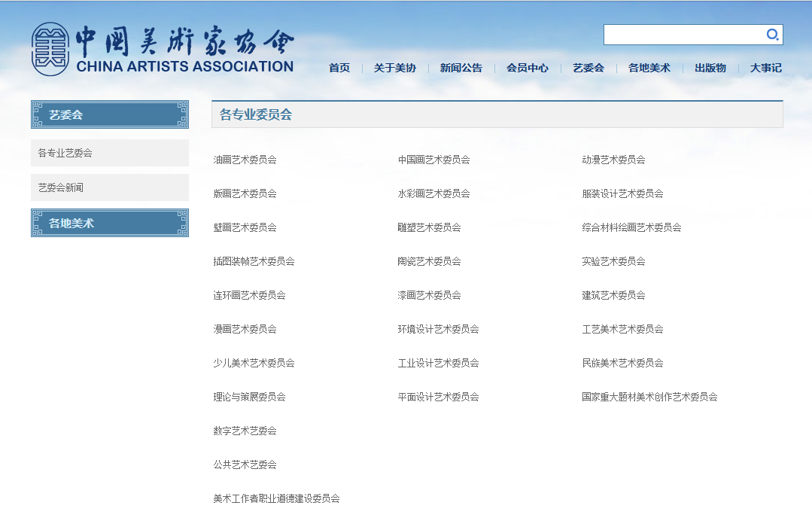Open 国家重大题材美术创作艺术委员会 link
The width and height of the screenshot is (812, 530).
pyautogui.click(x=650, y=397)
